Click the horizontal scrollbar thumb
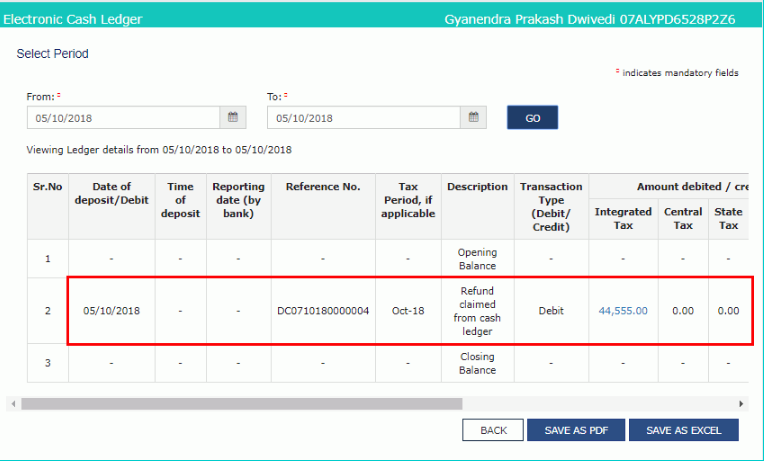Image resolution: width=767 pixels, height=465 pixels. (x=242, y=404)
